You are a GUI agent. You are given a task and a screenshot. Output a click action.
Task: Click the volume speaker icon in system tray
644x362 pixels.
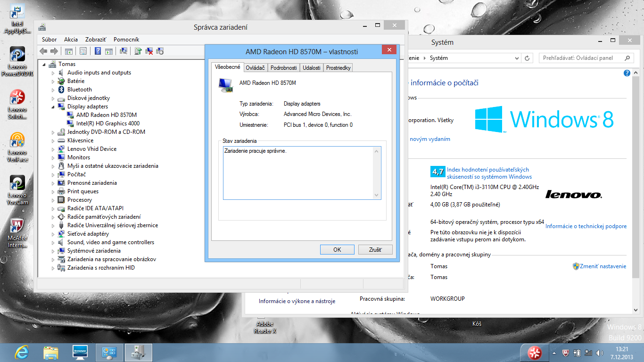tap(600, 353)
